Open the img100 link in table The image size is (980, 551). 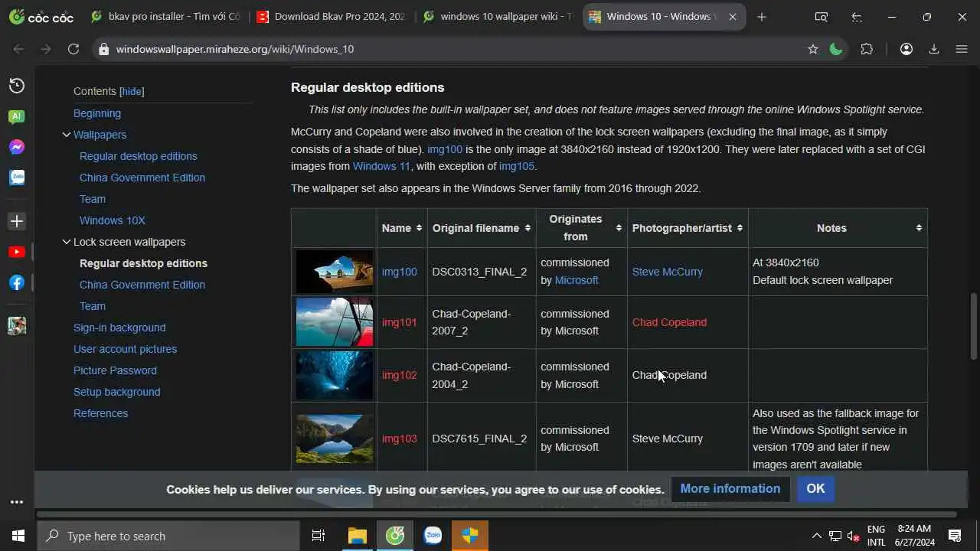[x=400, y=272]
